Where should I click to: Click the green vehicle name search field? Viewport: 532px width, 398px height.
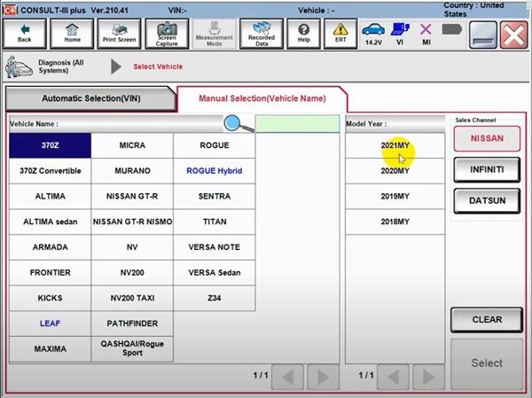(x=297, y=124)
